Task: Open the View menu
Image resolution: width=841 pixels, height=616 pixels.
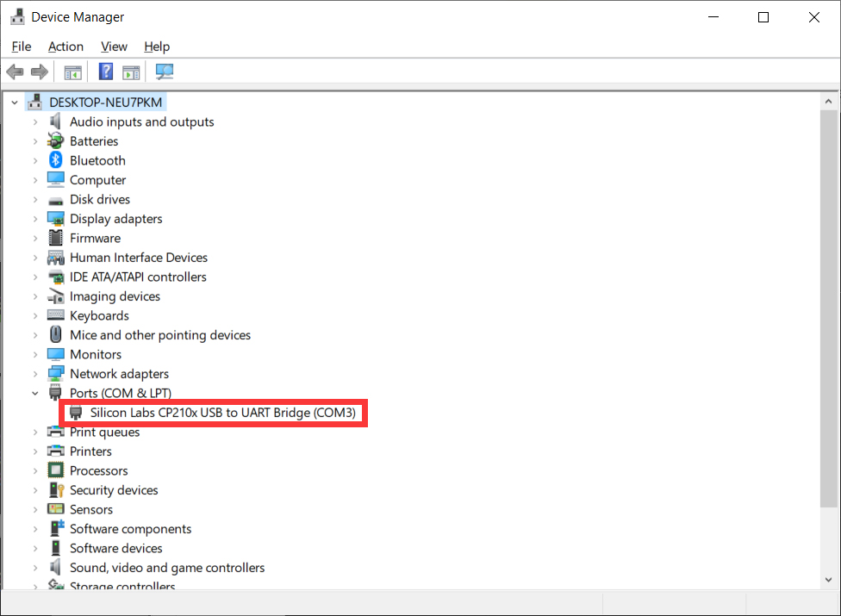Action: tap(115, 47)
